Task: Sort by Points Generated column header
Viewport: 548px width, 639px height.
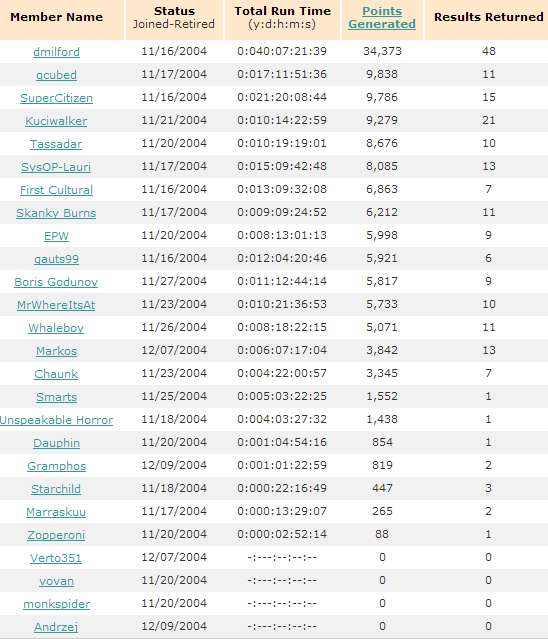Action: pos(382,18)
